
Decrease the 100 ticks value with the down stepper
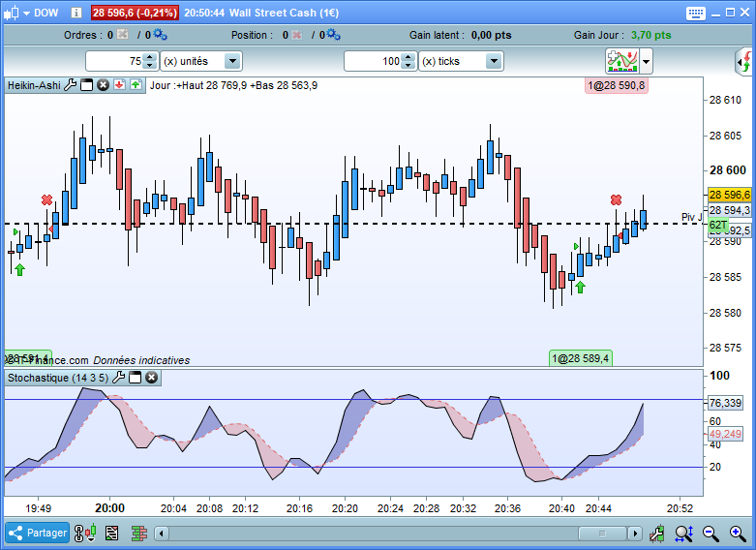(408, 66)
